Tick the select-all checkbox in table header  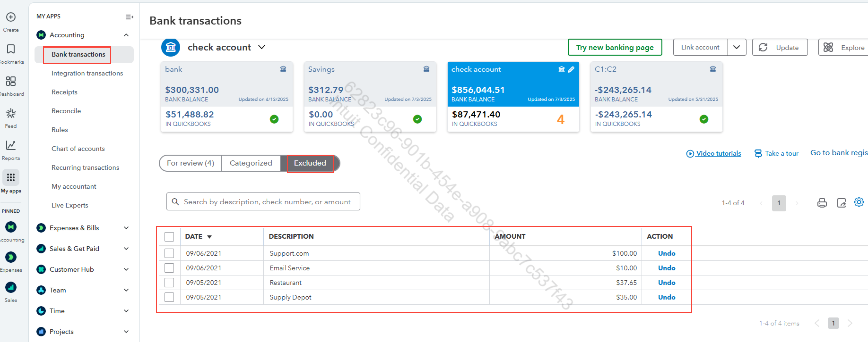click(169, 237)
